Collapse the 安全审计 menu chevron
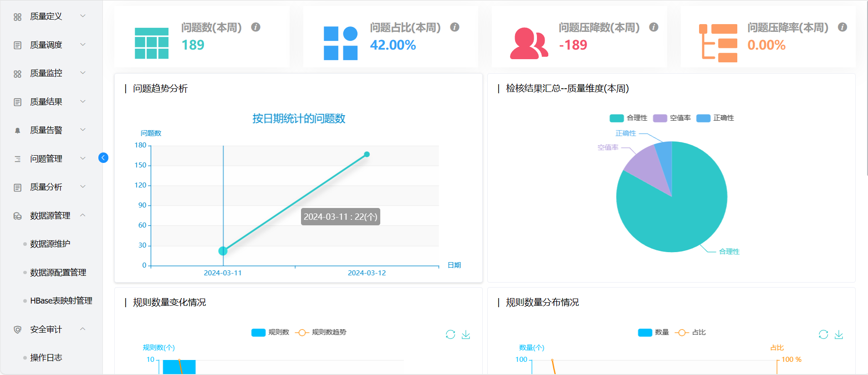868x375 pixels. click(83, 329)
